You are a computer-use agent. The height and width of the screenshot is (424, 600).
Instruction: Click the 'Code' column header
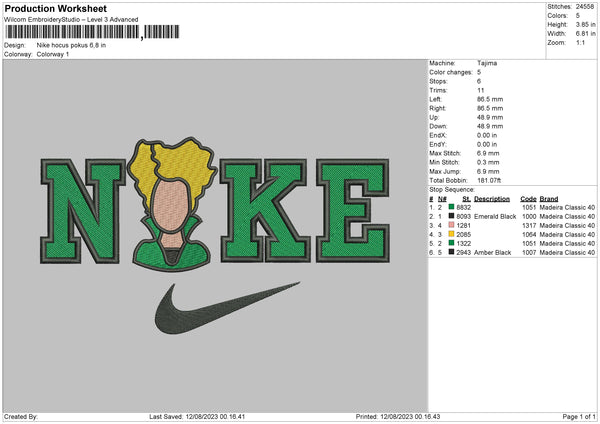coord(528,199)
